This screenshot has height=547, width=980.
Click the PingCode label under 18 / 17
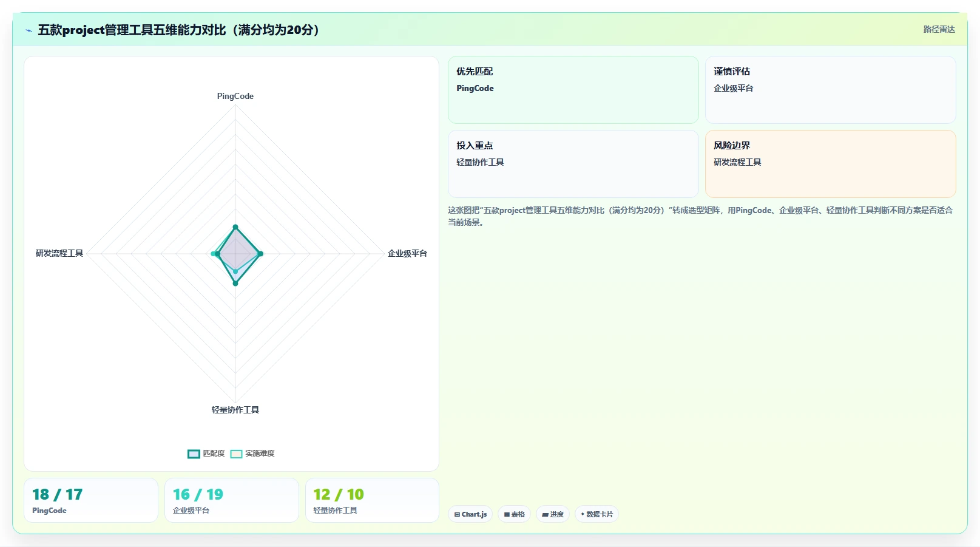click(x=49, y=511)
